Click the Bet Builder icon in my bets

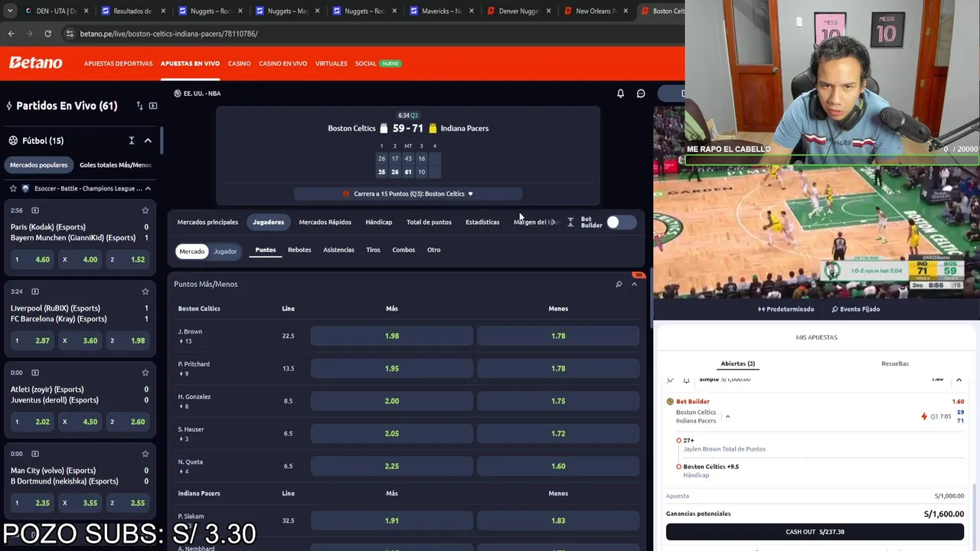(x=670, y=401)
